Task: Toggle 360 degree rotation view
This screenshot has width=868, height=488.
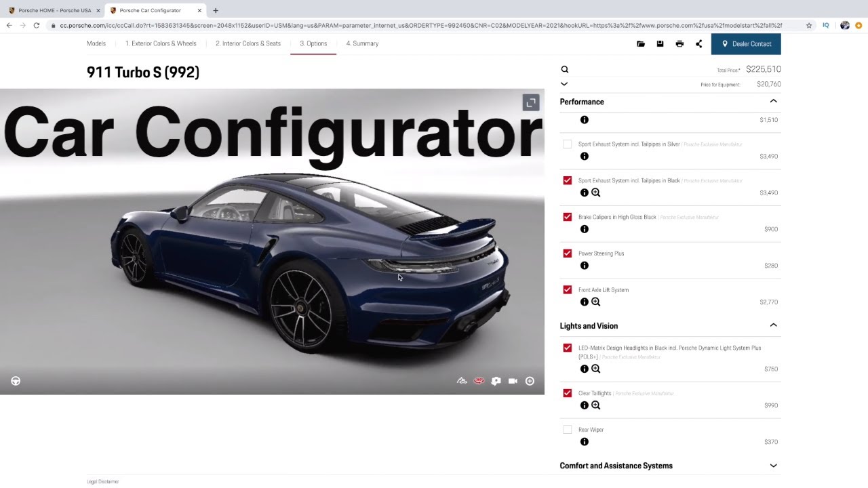Action: point(479,381)
